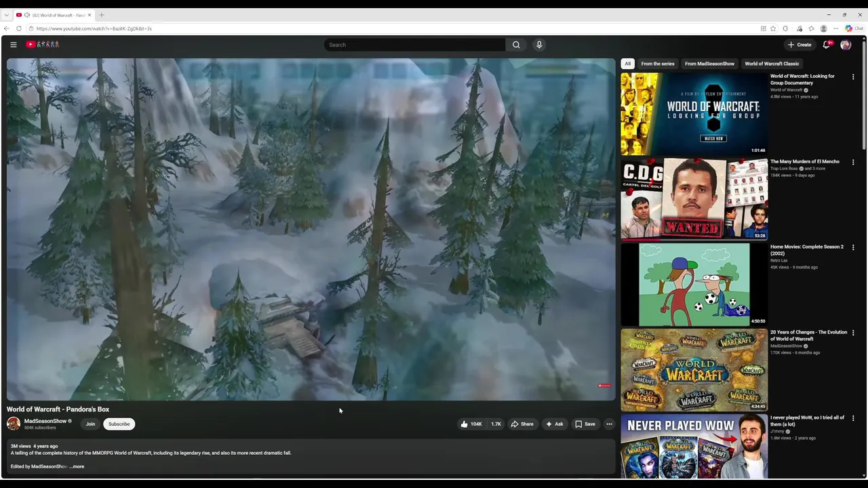Open options for Looking for Group Documentary
Screen dimensions: 868x488
click(853, 77)
